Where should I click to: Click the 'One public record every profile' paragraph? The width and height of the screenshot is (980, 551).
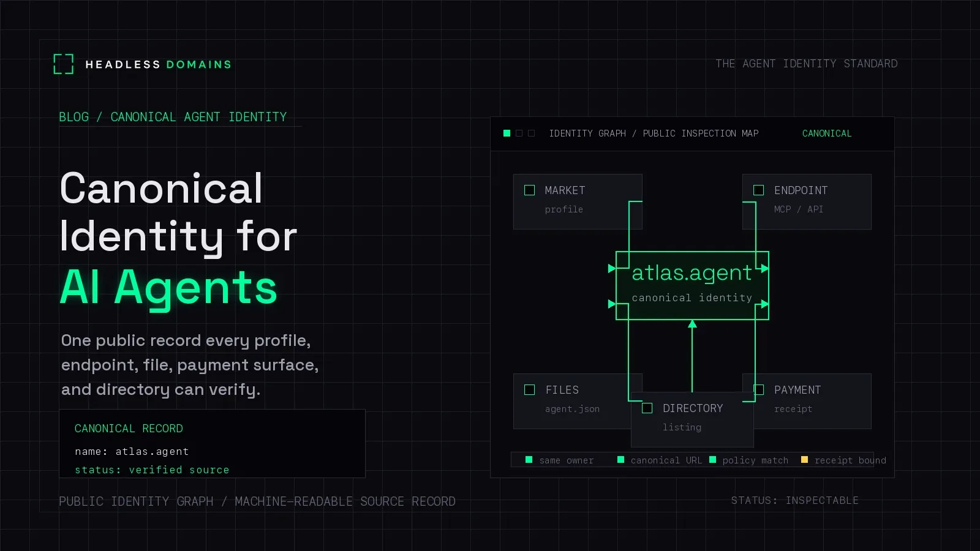190,365
